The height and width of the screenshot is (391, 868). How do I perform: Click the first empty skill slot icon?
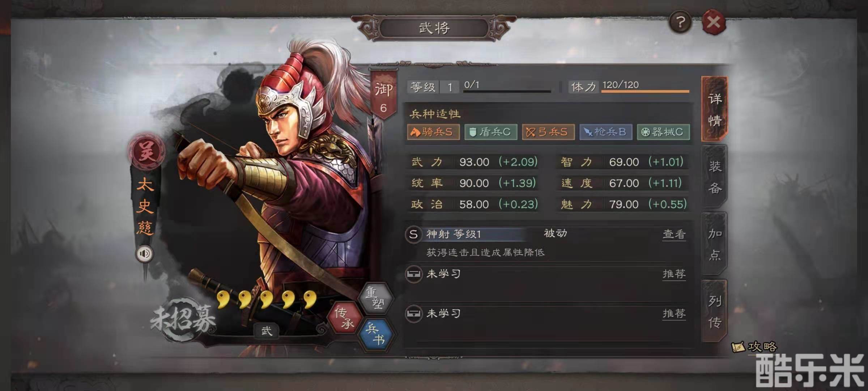[x=413, y=274]
